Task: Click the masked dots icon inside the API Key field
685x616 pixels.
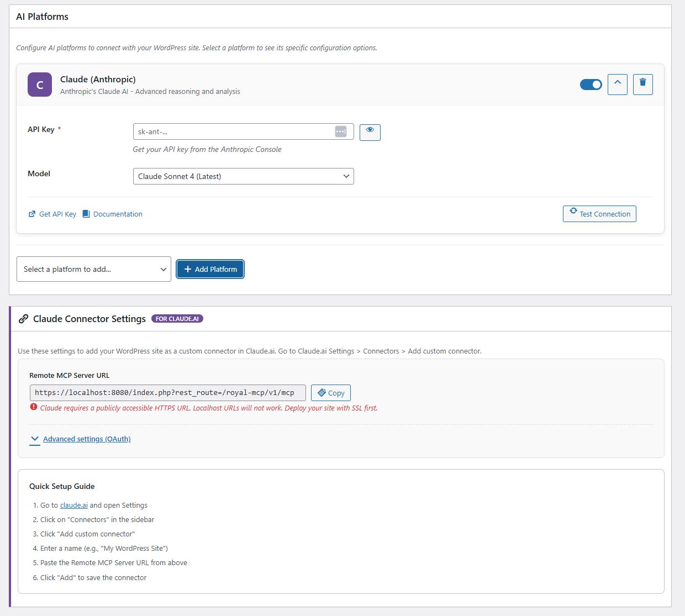Action: click(341, 131)
